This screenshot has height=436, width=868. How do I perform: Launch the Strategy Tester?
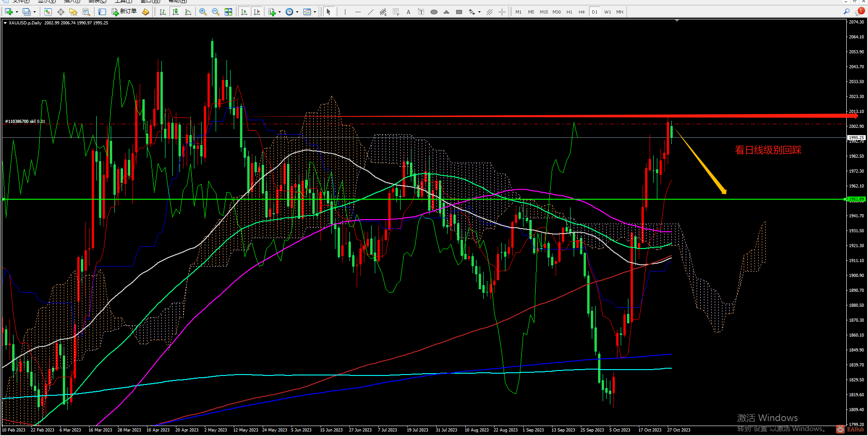point(86,12)
